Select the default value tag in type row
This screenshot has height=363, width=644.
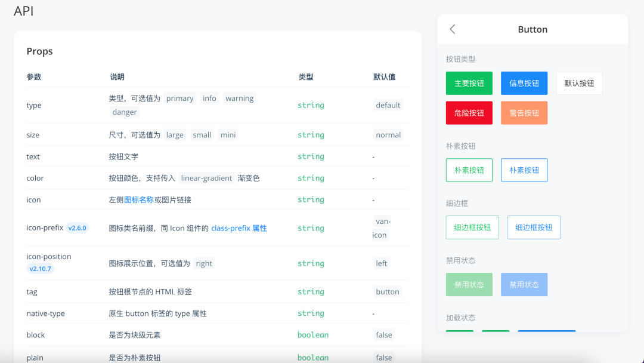(x=388, y=105)
